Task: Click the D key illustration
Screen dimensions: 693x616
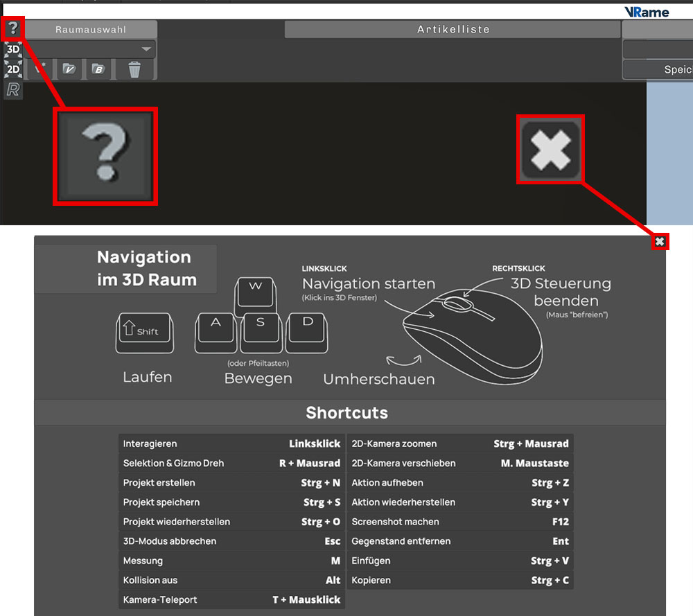Action: (x=307, y=333)
